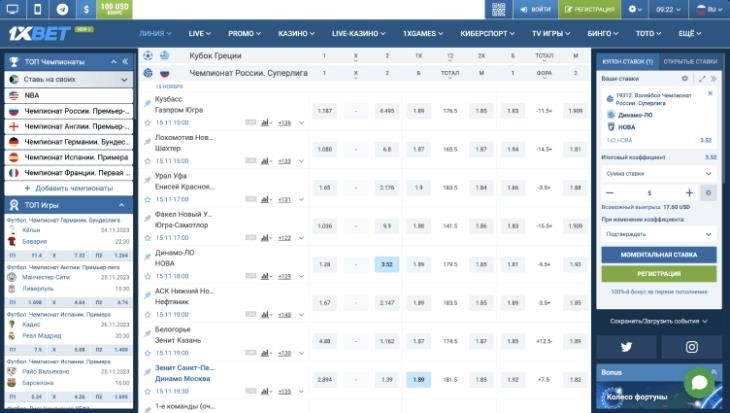Open the TV игры menu
730x413 pixels.
coord(551,34)
